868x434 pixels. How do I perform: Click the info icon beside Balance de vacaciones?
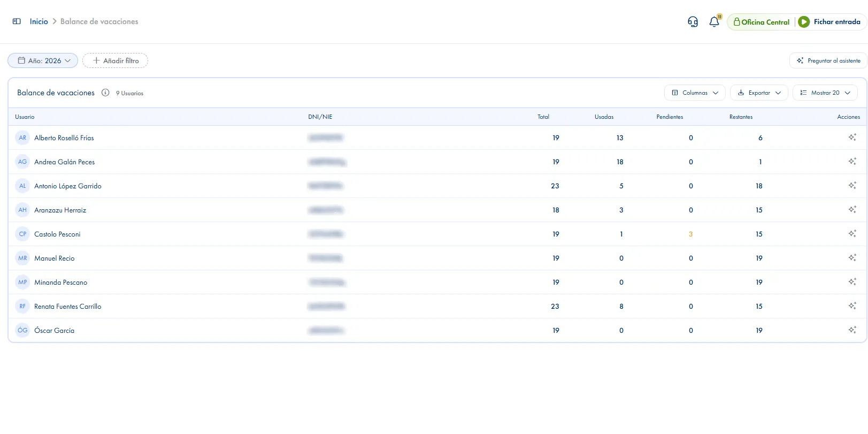tap(105, 93)
